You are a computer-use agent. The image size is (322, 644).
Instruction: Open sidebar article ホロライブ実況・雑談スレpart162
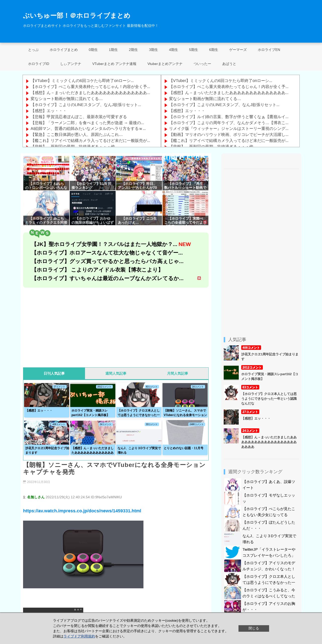[x=270, y=376]
